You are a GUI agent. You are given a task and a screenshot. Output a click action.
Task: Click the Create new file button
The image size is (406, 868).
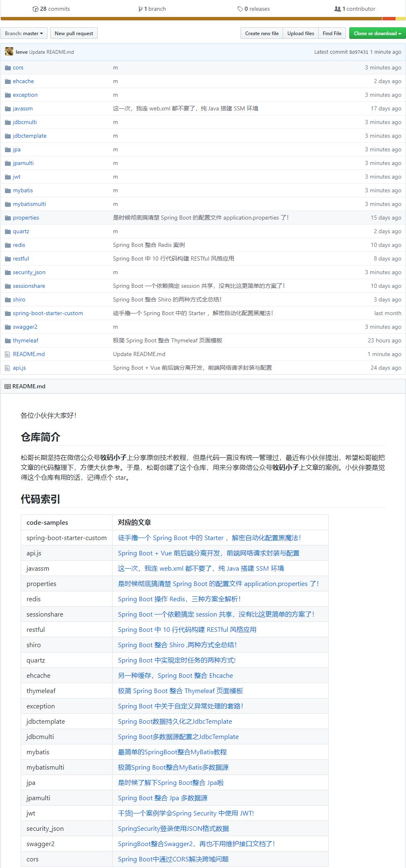262,33
